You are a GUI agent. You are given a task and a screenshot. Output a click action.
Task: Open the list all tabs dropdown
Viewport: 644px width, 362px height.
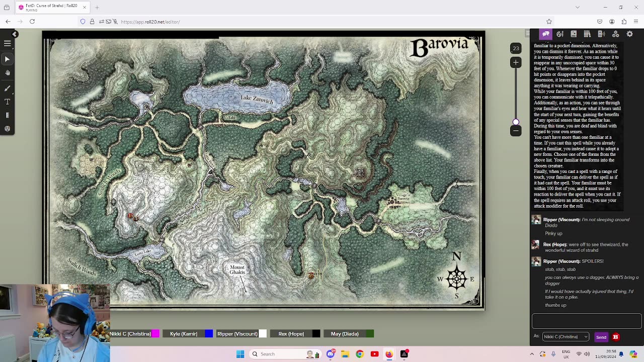577,8
